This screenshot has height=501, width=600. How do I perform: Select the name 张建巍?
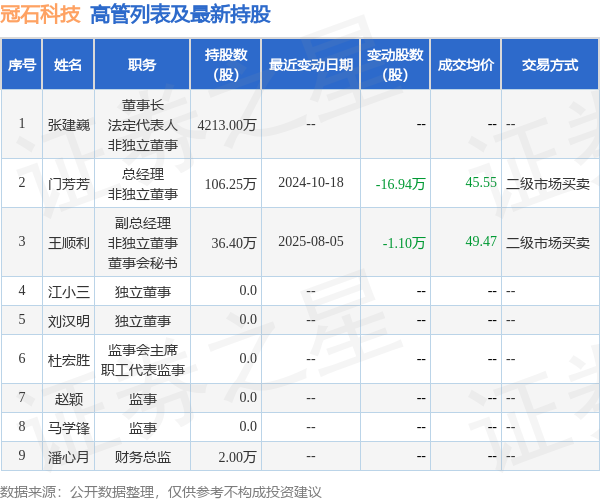click(x=69, y=125)
